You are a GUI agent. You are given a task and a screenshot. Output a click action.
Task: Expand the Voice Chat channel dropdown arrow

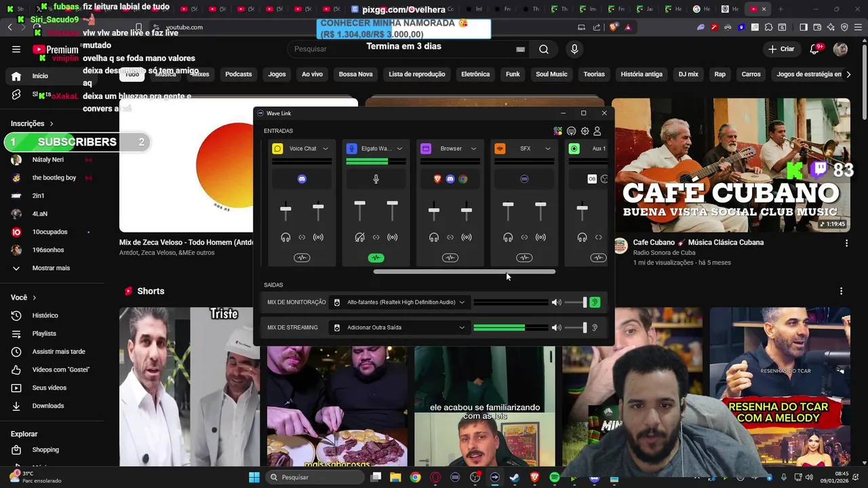(x=325, y=148)
